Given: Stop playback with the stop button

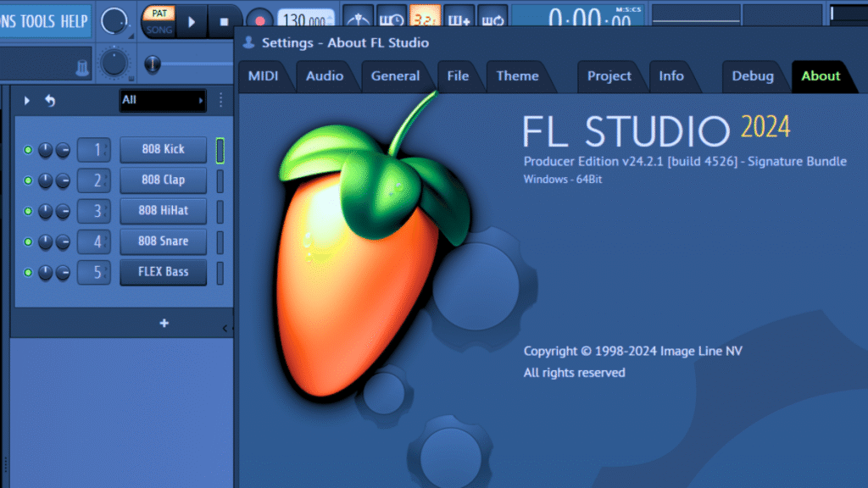Looking at the screenshot, I should (224, 22).
